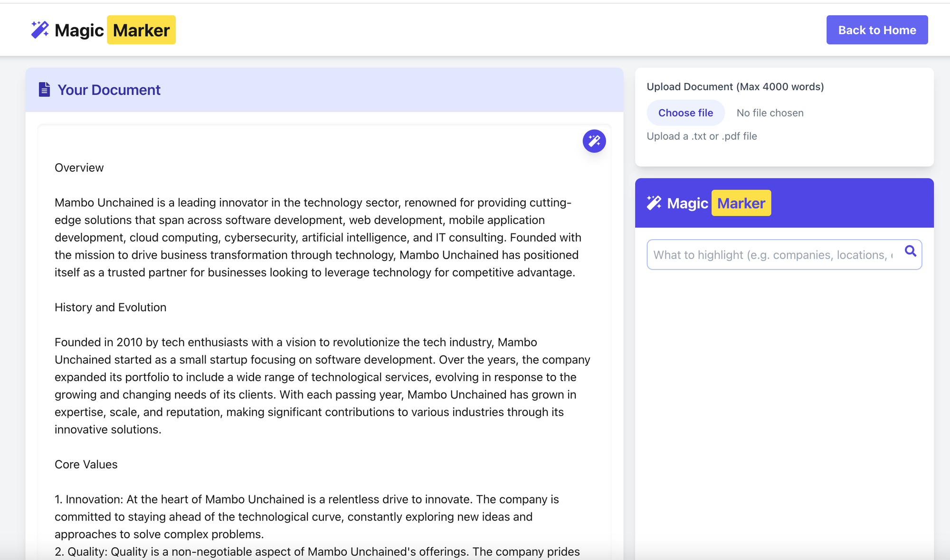The width and height of the screenshot is (950, 560).
Task: Click the document icon beside Your Document
Action: 44,90
